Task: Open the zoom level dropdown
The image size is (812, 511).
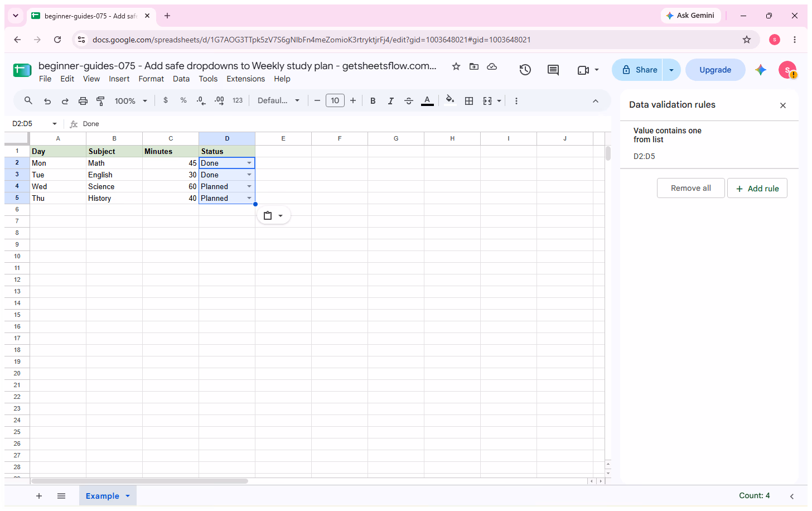Action: tap(131, 101)
